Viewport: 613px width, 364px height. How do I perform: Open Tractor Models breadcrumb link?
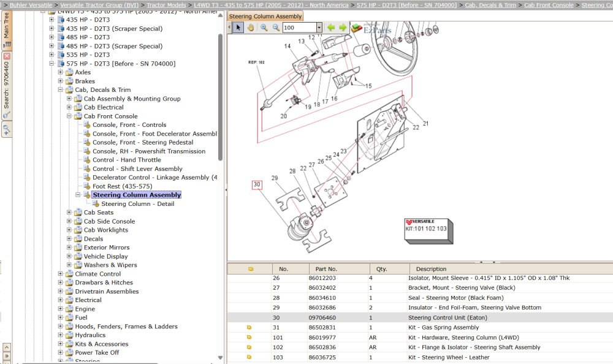coord(166,5)
